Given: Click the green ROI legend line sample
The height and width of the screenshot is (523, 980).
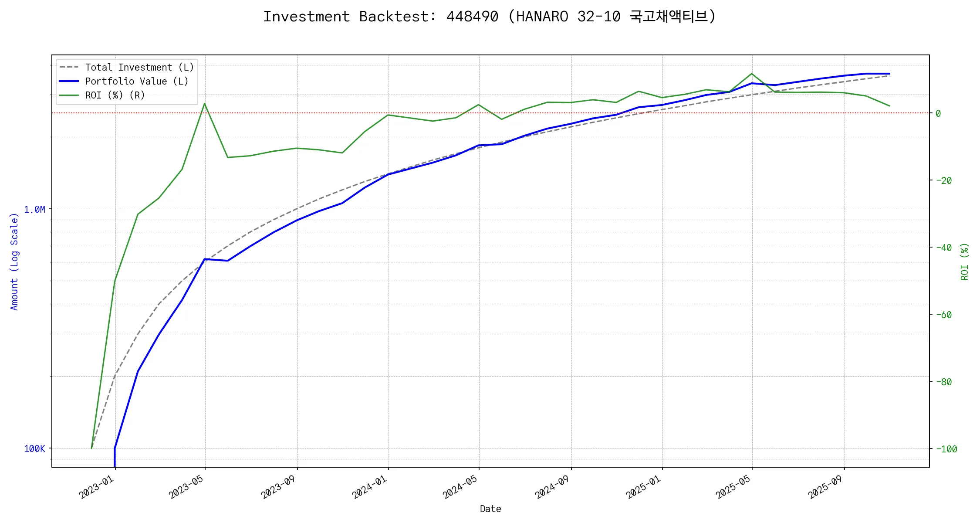Looking at the screenshot, I should (69, 95).
